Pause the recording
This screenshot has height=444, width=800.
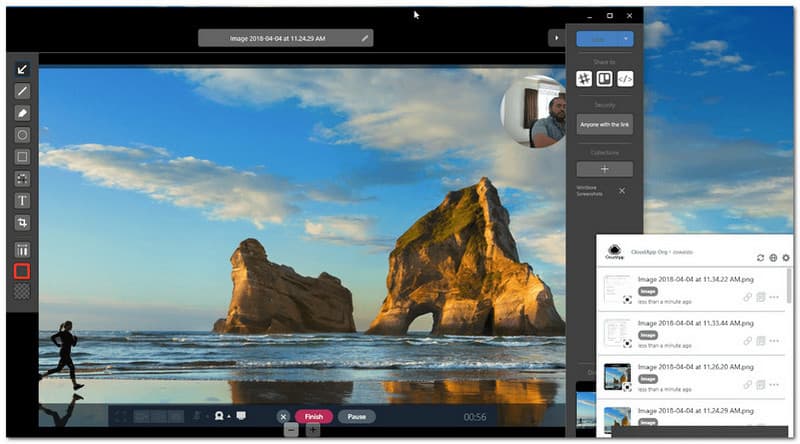click(x=356, y=416)
